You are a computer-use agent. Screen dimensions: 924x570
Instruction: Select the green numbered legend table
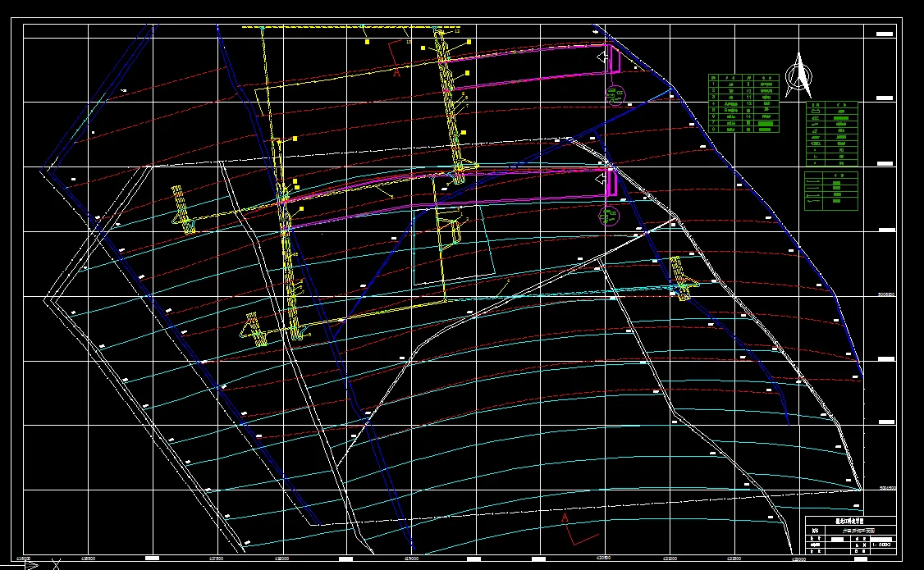click(x=743, y=103)
